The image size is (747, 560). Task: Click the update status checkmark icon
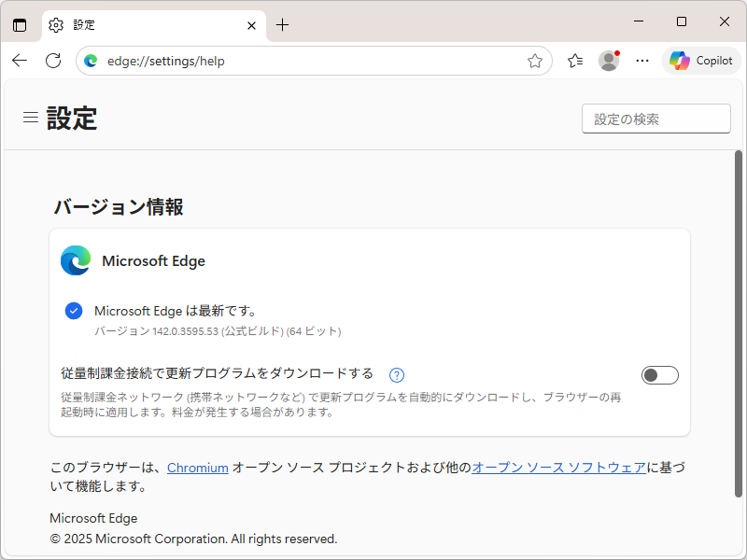point(73,311)
